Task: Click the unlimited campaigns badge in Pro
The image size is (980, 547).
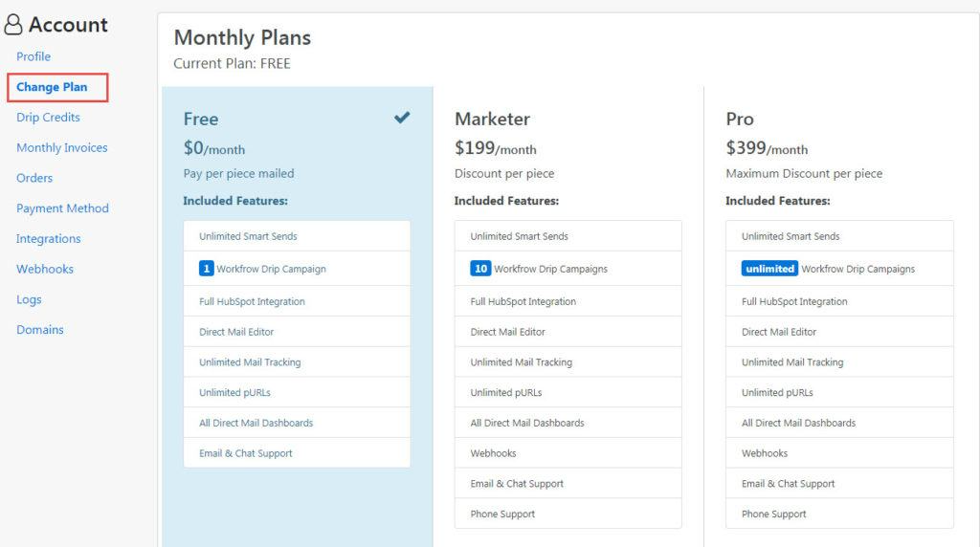Action: tap(769, 269)
